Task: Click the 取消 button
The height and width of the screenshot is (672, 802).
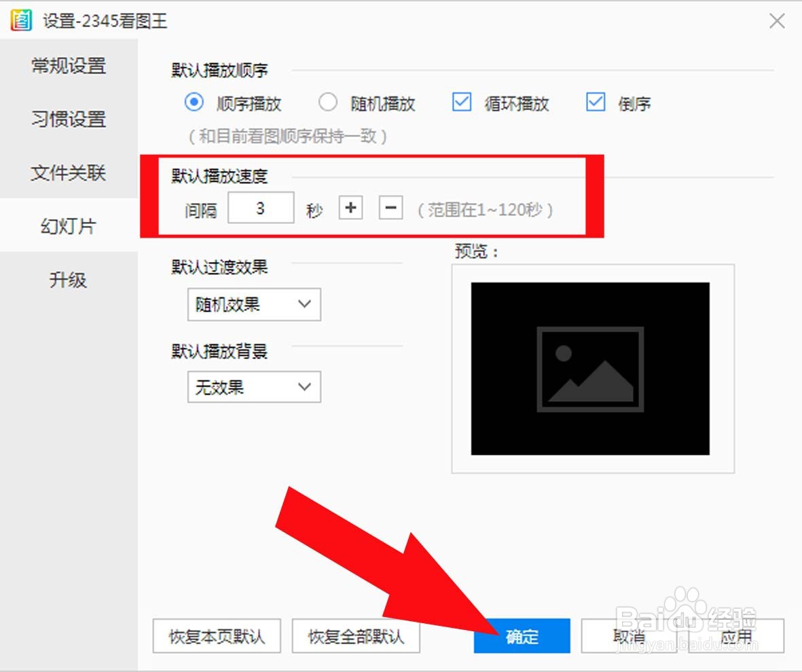Action: point(629,636)
